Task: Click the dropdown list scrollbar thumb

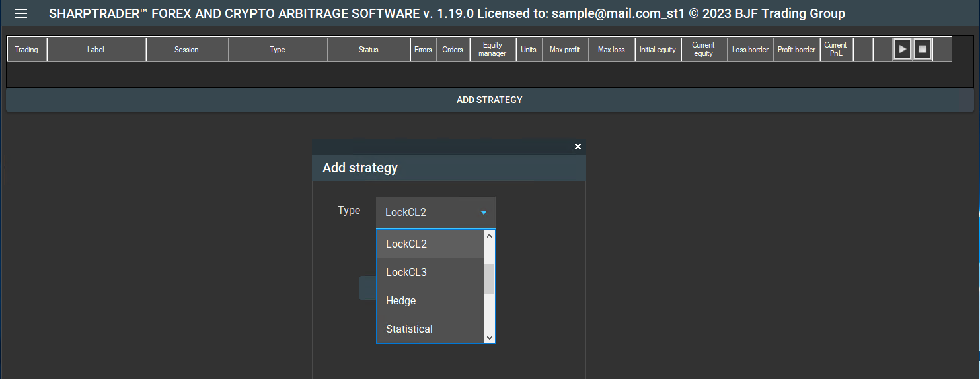Action: [x=489, y=279]
